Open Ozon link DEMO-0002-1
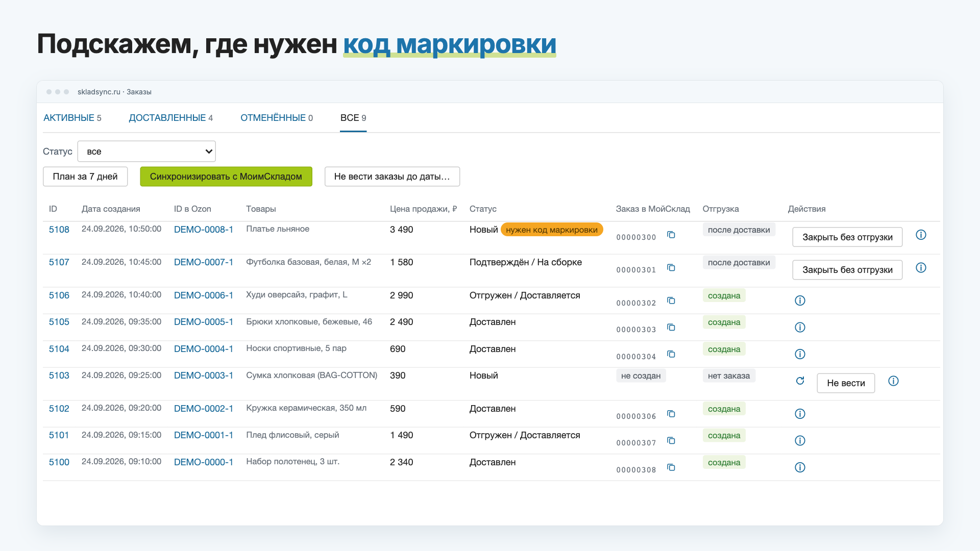 click(x=204, y=409)
